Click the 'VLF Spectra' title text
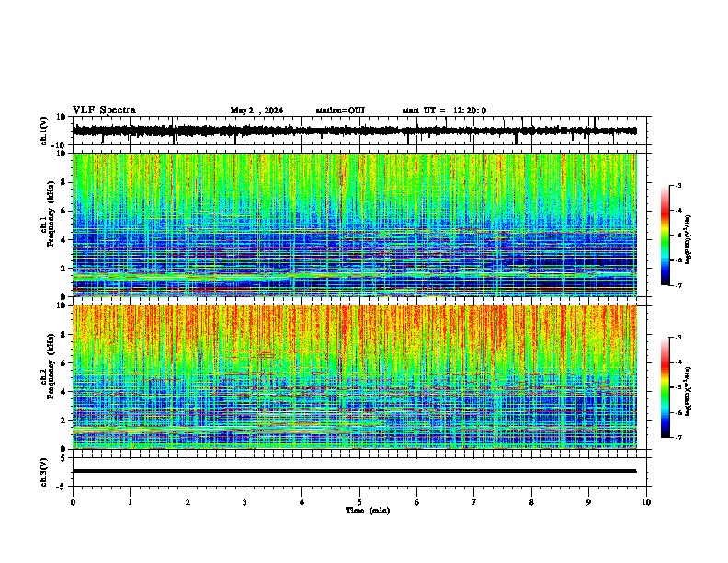This screenshot has width=728, height=563. point(104,110)
